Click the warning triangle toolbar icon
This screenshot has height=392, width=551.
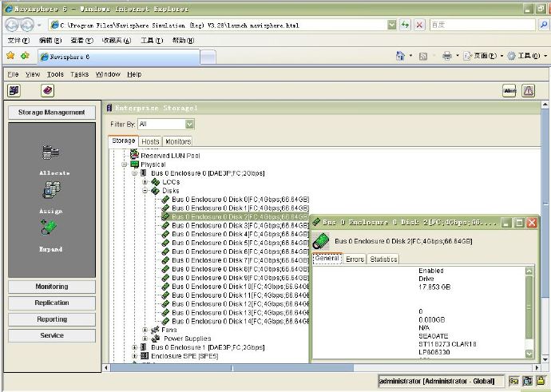tap(528, 91)
